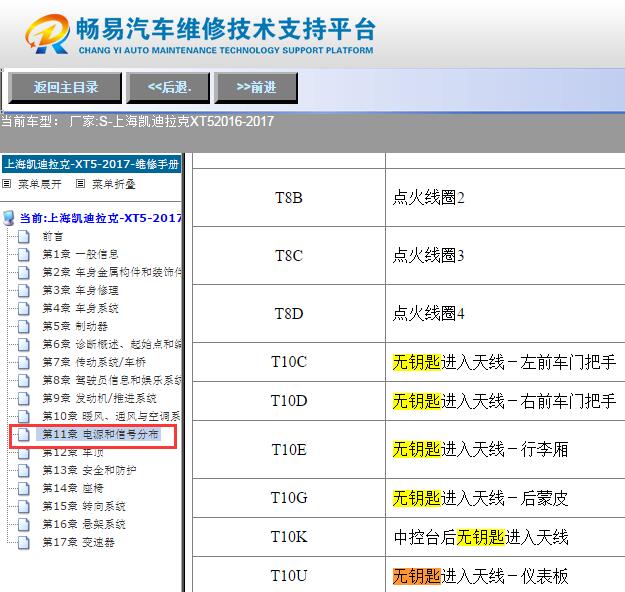Select the T8B table cell
The image size is (625, 592).
pyautogui.click(x=289, y=198)
